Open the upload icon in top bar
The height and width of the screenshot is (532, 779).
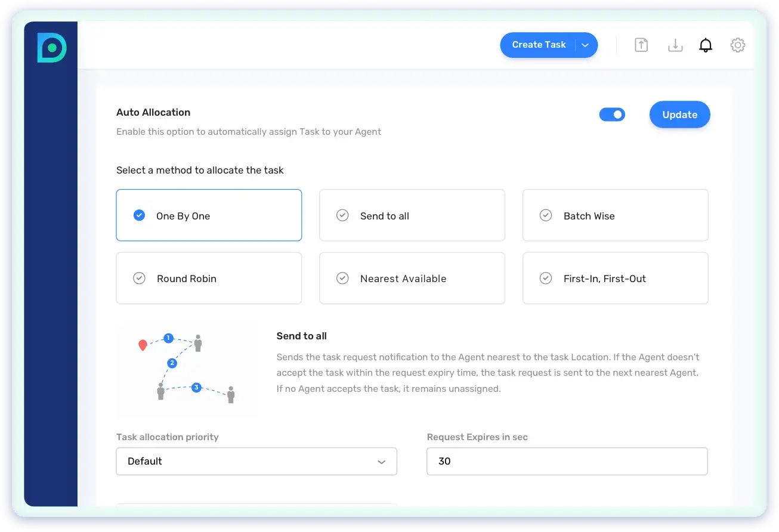click(641, 45)
